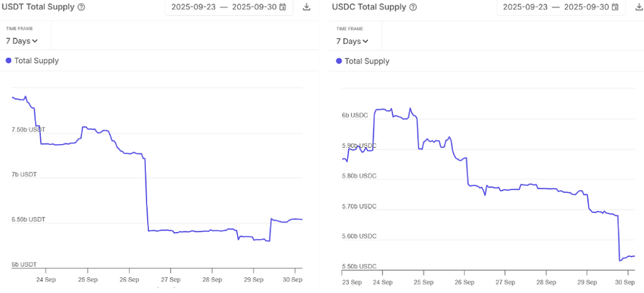Click the 27 Sep axis label on the USDC chart
Screen dimensions: 644x293
pyautogui.click(x=505, y=282)
